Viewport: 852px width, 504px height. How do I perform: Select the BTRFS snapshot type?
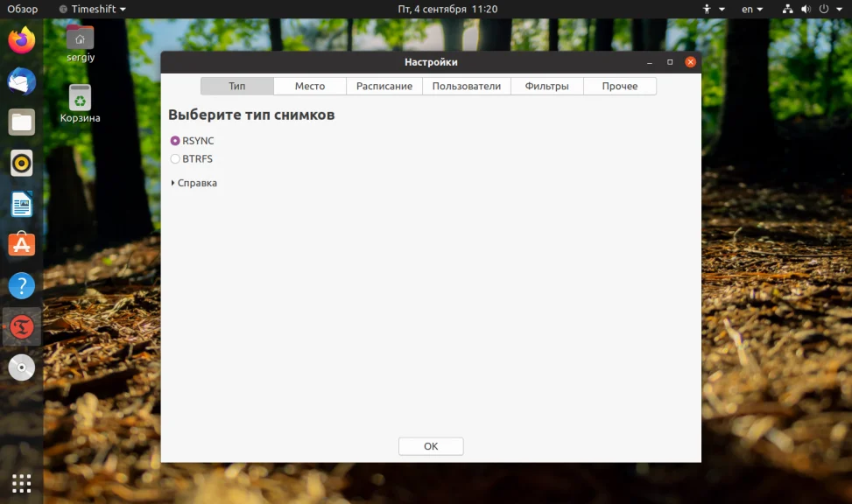point(191,158)
